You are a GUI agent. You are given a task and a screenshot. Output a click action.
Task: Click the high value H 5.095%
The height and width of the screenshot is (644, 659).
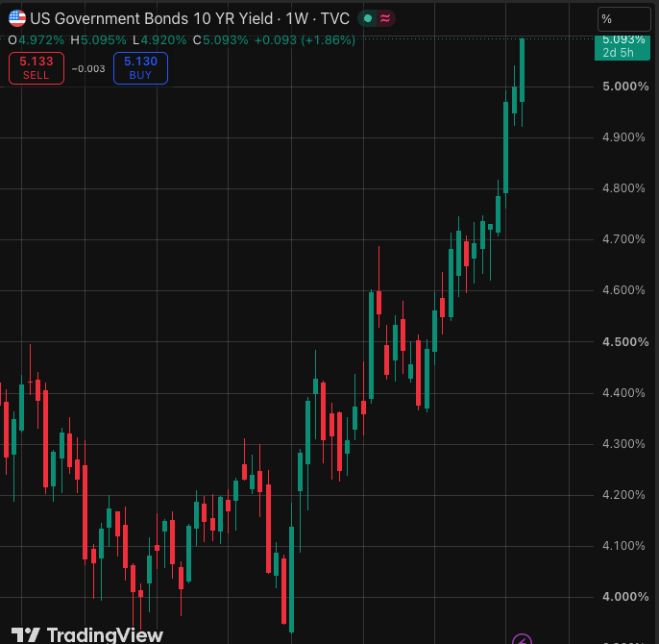pos(98,40)
